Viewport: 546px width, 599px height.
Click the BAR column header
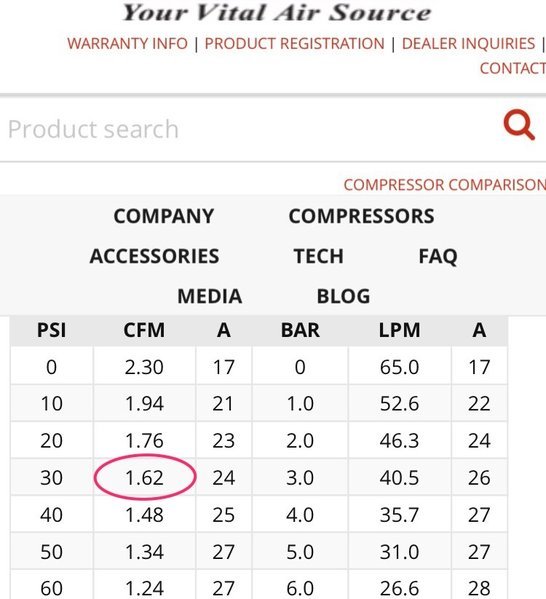click(300, 330)
